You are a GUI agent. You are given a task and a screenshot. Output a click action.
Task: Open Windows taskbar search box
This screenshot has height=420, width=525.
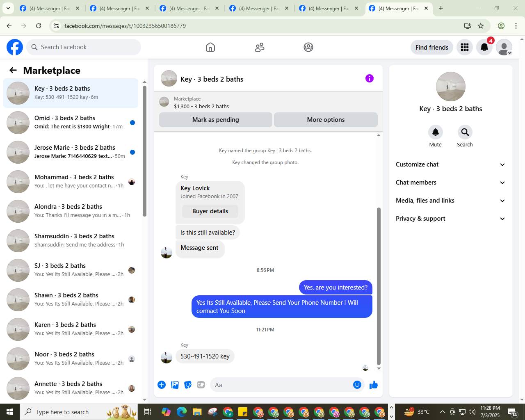click(79, 412)
